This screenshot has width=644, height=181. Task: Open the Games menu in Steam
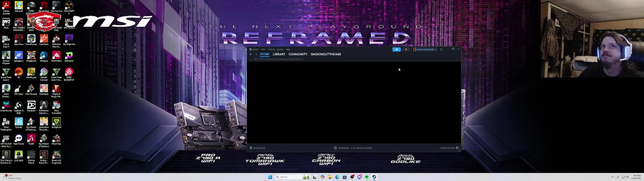pyautogui.click(x=280, y=50)
